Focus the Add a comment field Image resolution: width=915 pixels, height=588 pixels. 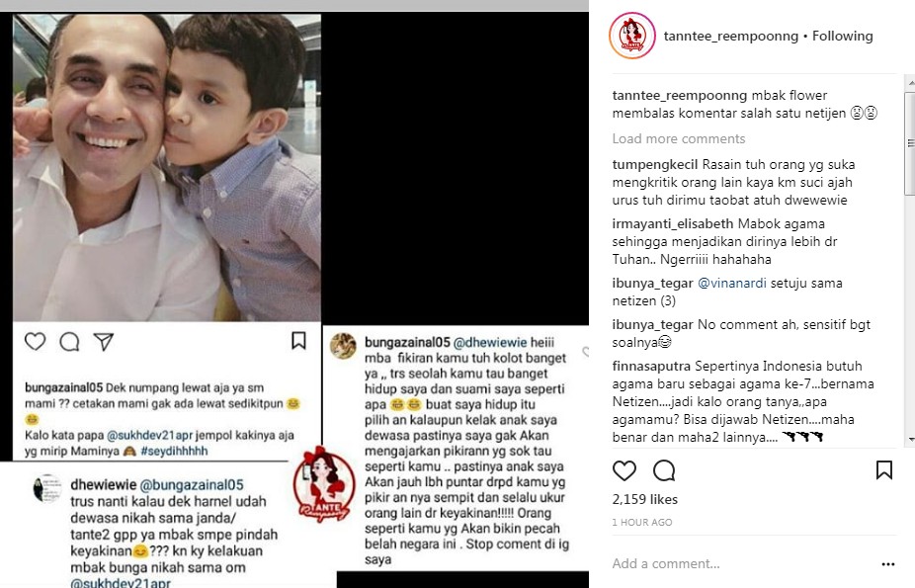coord(741,563)
